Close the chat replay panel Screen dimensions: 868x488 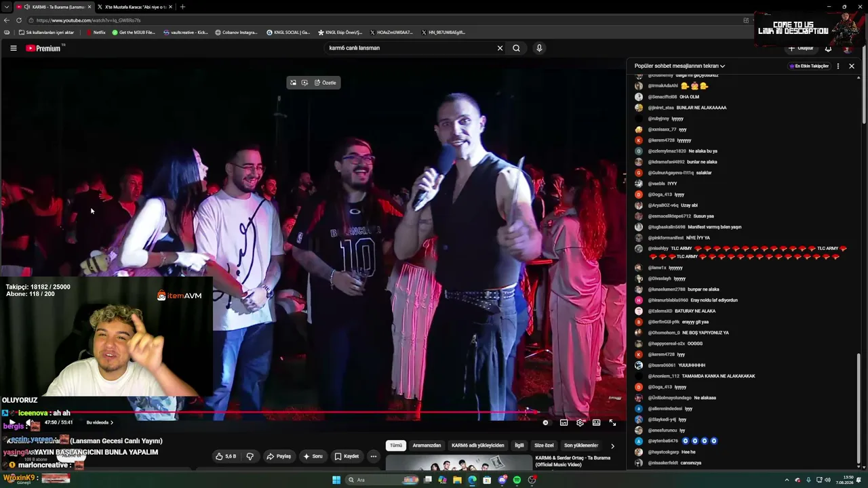[852, 66]
